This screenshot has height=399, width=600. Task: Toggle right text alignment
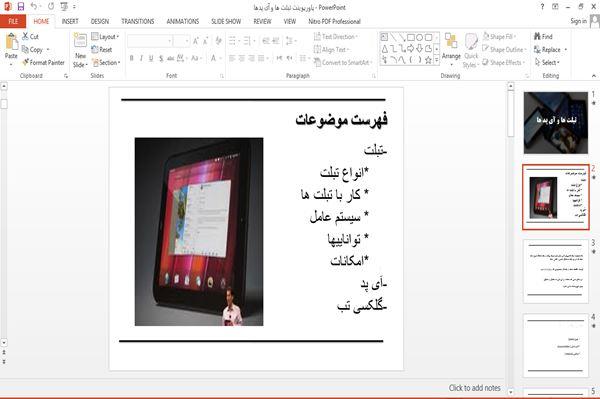click(251, 58)
